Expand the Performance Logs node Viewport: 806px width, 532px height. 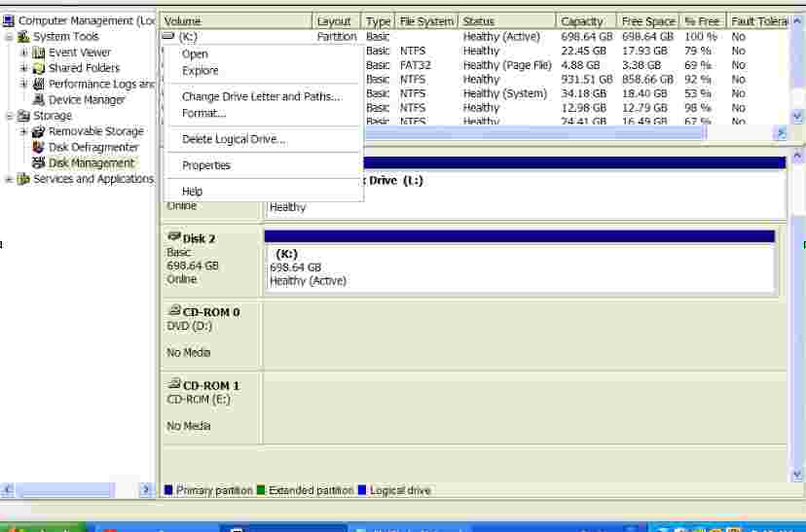[x=23, y=84]
